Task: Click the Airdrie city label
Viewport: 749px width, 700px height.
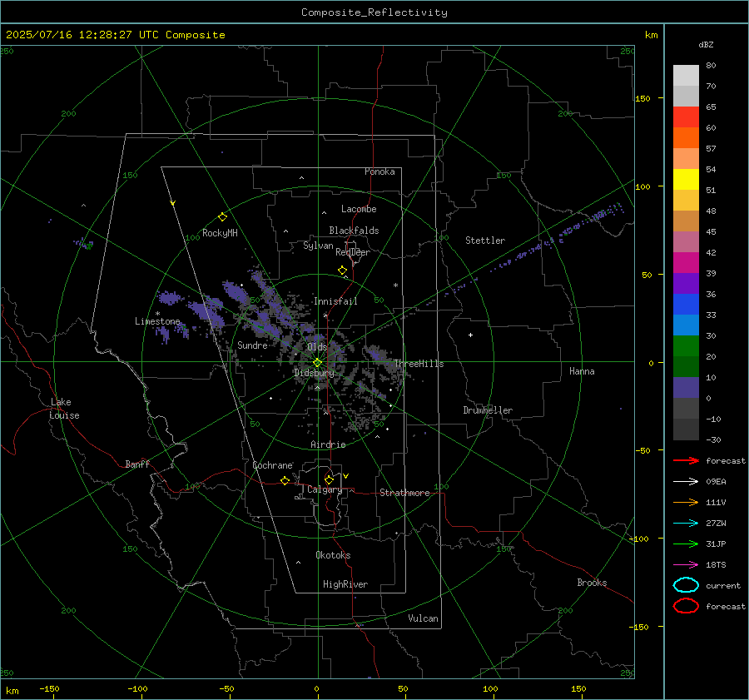Action: point(328,444)
